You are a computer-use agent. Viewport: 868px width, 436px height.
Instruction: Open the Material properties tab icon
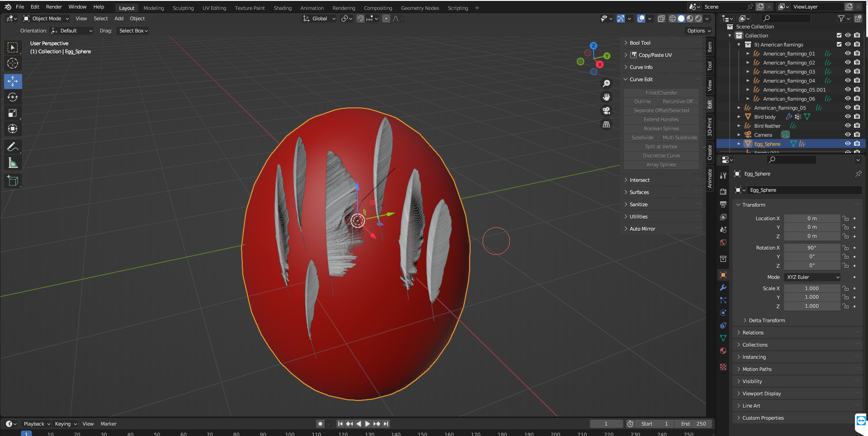pos(723,351)
